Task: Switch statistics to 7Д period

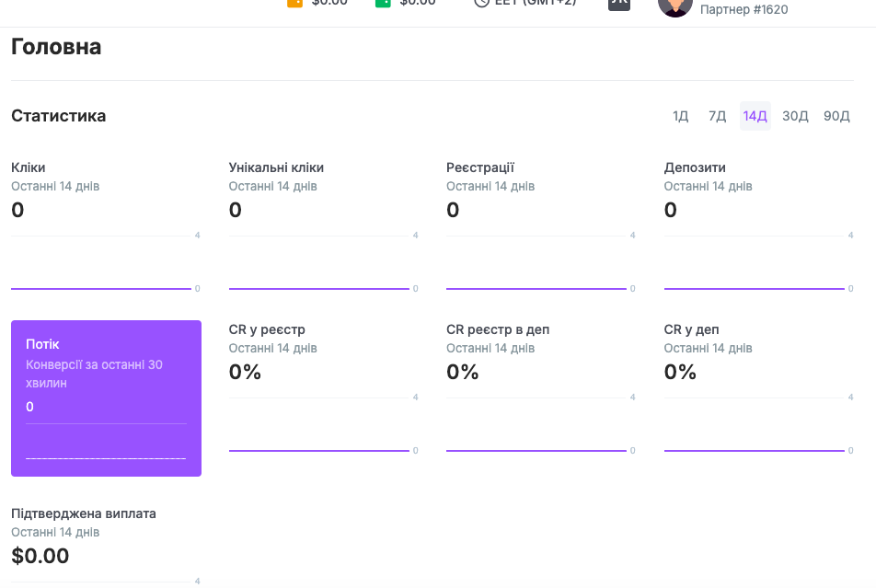Action: tap(717, 116)
